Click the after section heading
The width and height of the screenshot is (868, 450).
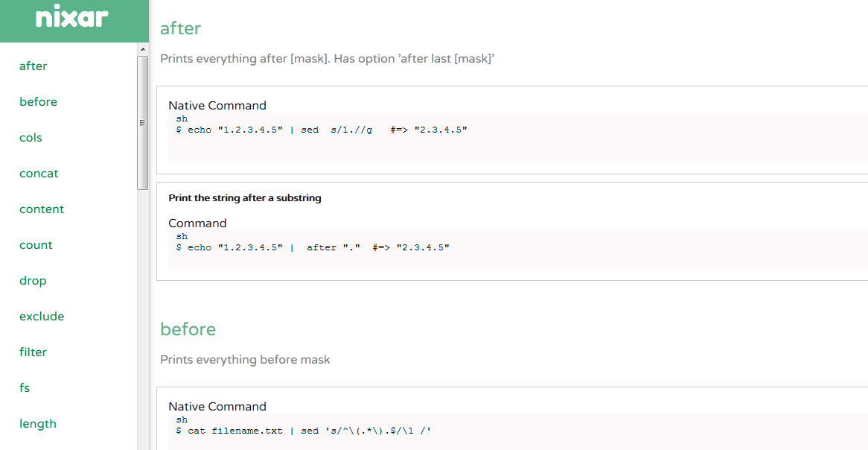(x=180, y=28)
